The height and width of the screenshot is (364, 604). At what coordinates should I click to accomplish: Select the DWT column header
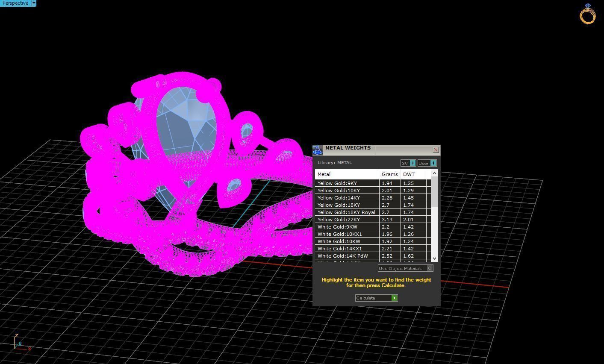413,174
